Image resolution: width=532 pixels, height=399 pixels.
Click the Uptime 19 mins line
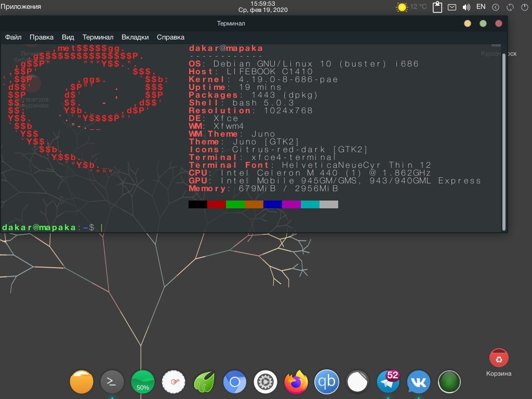point(235,87)
